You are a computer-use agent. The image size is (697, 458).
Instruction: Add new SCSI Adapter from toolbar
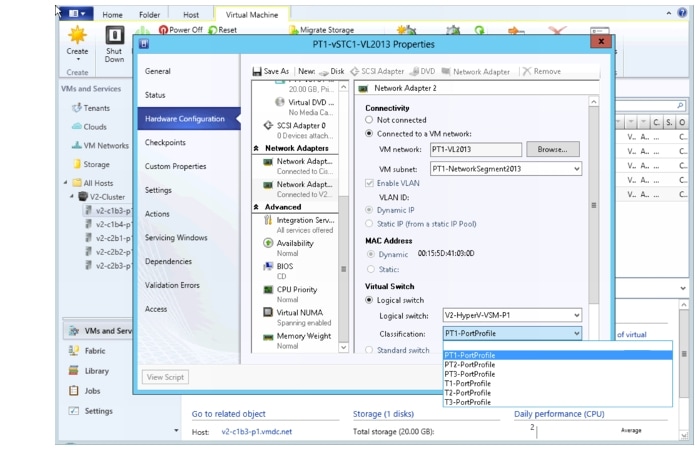(x=377, y=71)
